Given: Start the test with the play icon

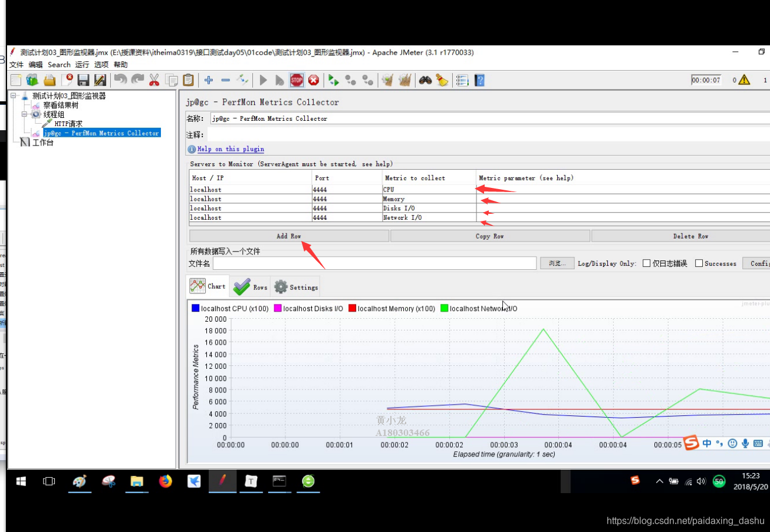Looking at the screenshot, I should tap(263, 80).
